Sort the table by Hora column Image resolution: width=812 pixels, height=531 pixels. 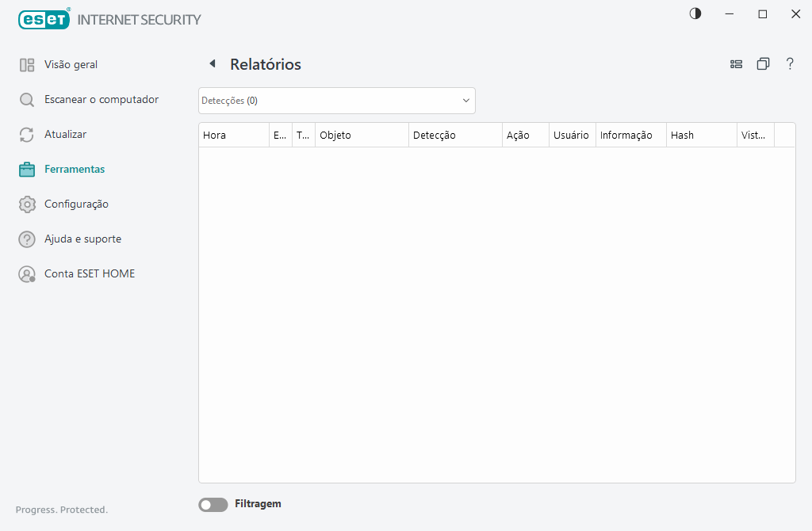coord(233,136)
